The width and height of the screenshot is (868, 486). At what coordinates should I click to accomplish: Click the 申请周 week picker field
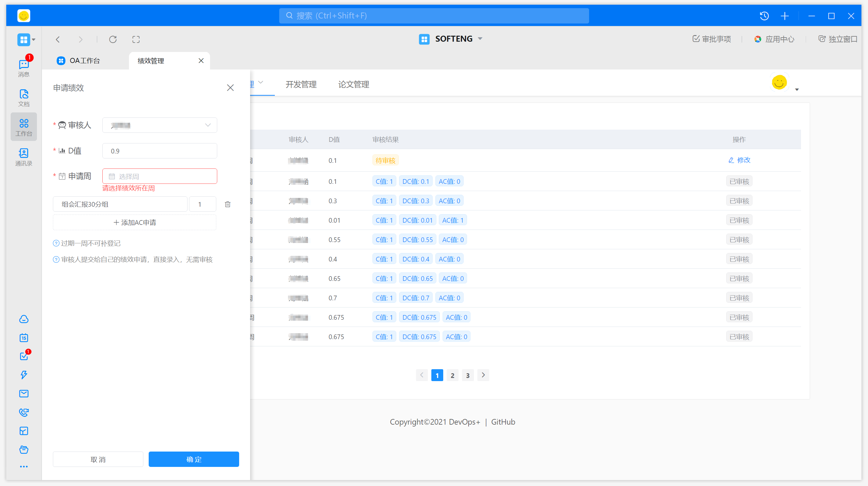[160, 176]
